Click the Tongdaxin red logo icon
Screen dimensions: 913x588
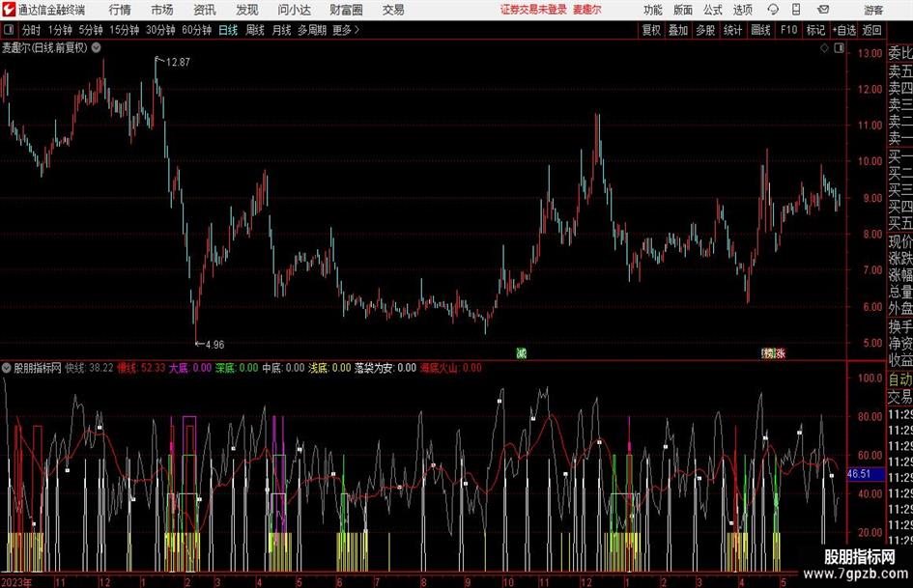(x=8, y=10)
